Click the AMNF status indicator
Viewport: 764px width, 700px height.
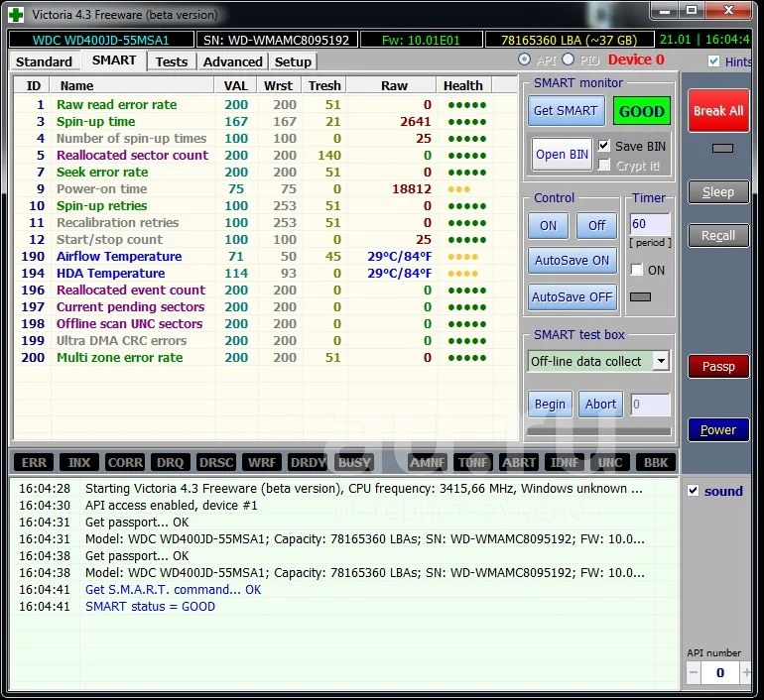[x=428, y=462]
